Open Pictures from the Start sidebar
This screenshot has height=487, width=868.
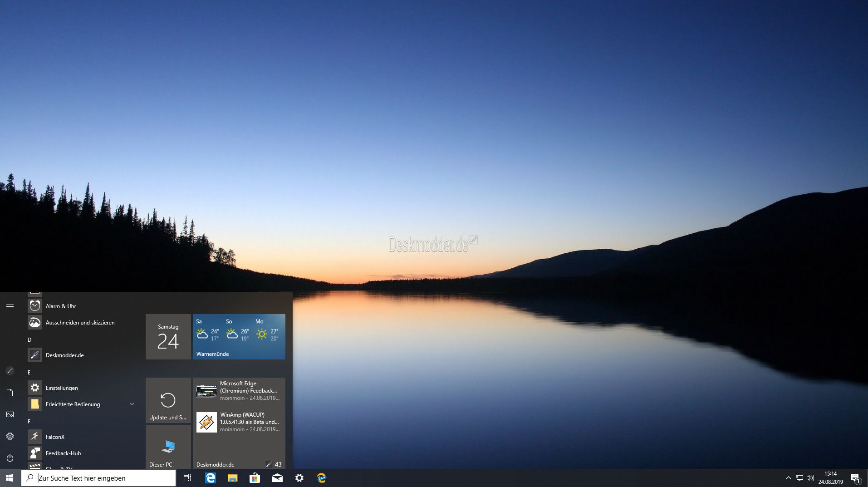10,414
